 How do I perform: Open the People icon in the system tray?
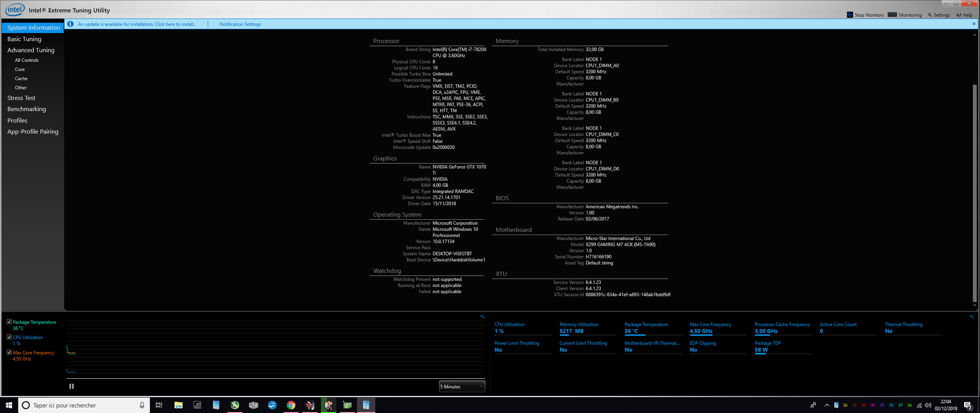click(813, 405)
